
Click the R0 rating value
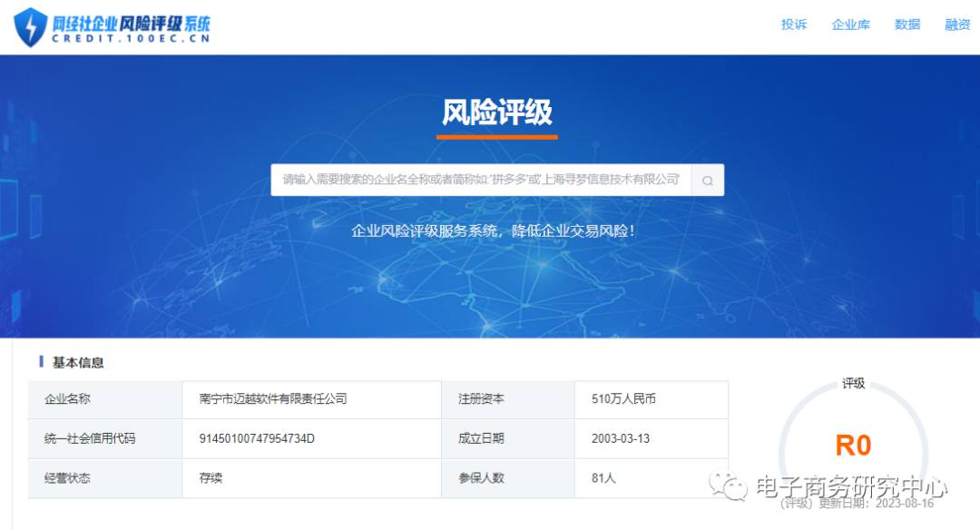point(853,446)
